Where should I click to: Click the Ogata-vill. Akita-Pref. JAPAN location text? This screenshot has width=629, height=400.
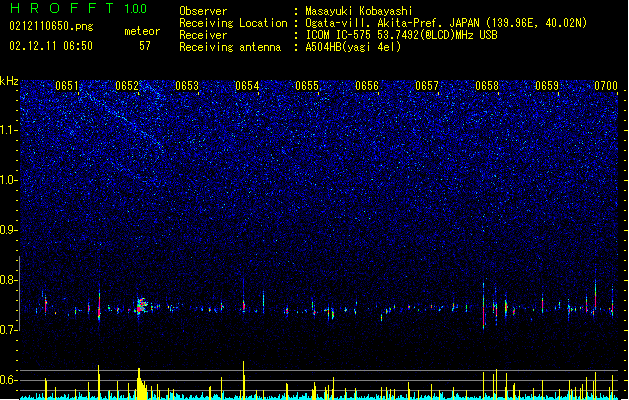pyautogui.click(x=446, y=23)
